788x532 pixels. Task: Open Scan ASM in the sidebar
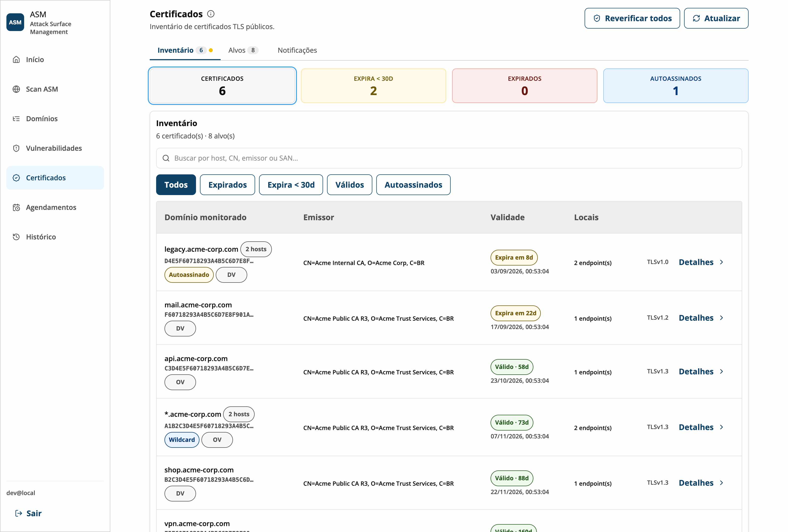55,89
